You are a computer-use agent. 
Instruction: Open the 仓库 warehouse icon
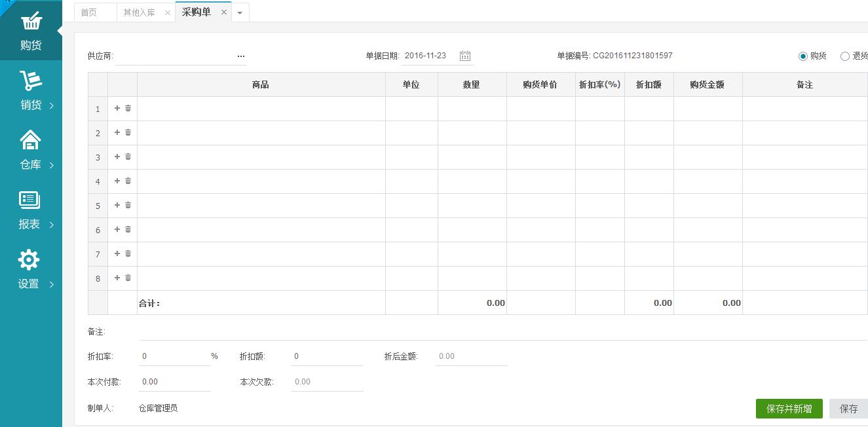[x=31, y=140]
